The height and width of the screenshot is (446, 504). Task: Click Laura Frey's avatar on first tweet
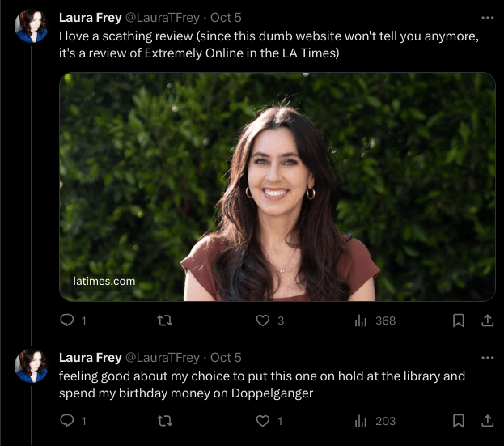tap(32, 26)
